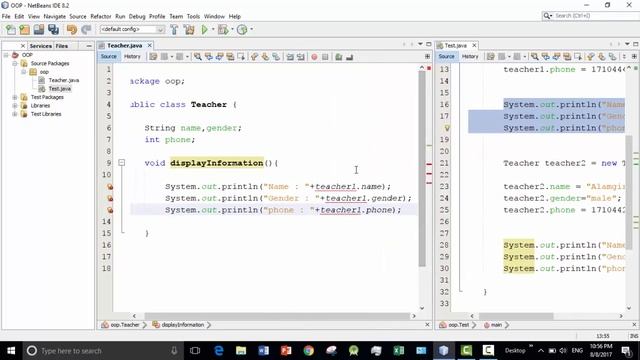Click the red Start Macro Recording icon
The height and width of the screenshot is (360, 640).
pyautogui.click(x=314, y=57)
